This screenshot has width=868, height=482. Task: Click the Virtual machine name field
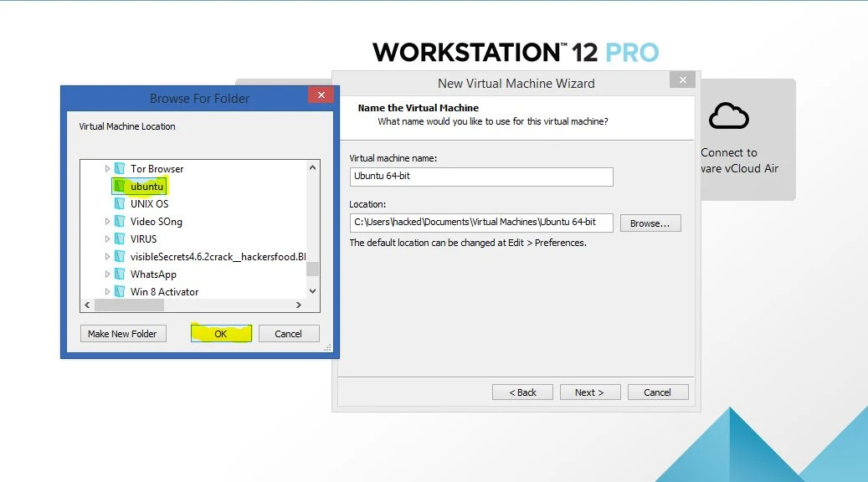(481, 177)
